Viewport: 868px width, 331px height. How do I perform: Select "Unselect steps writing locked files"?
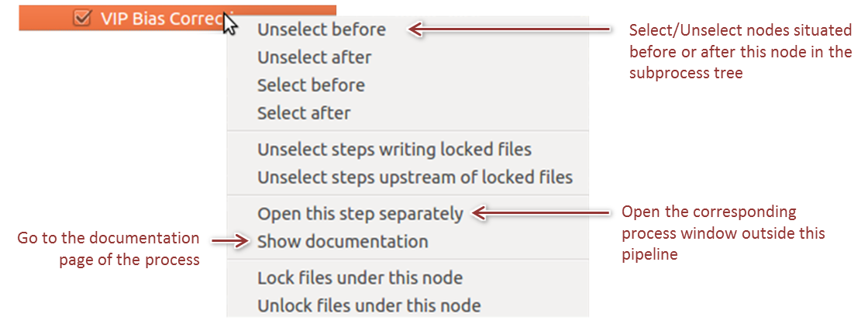point(394,149)
